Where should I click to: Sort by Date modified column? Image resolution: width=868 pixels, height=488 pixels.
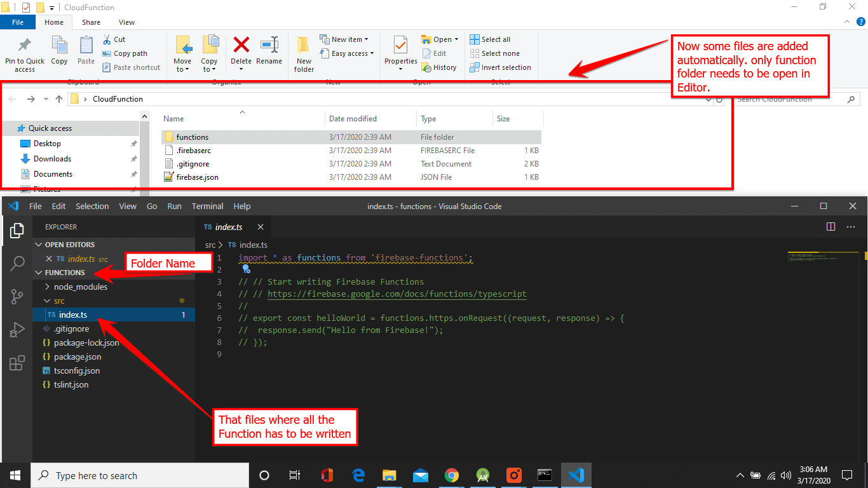(353, 119)
